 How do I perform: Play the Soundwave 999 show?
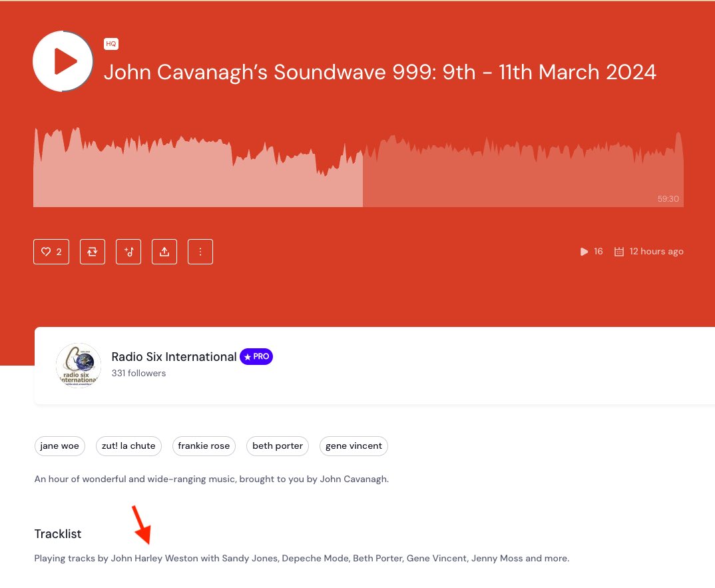[63, 61]
